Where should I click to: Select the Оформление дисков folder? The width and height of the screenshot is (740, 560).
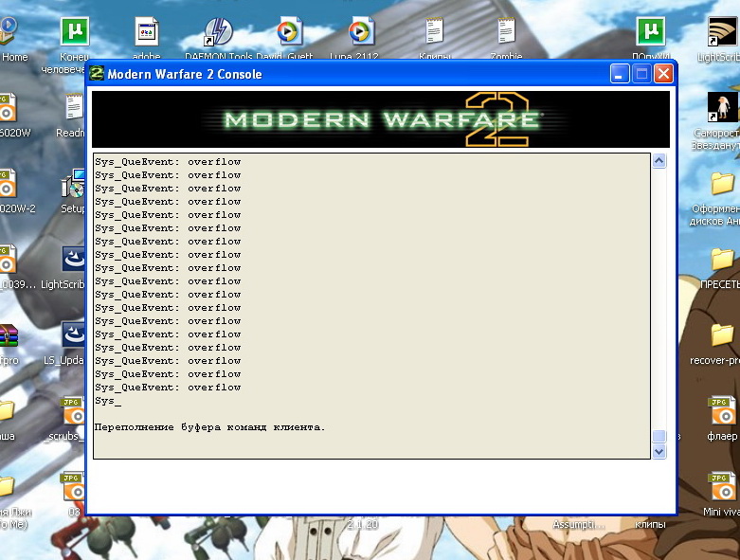click(723, 184)
